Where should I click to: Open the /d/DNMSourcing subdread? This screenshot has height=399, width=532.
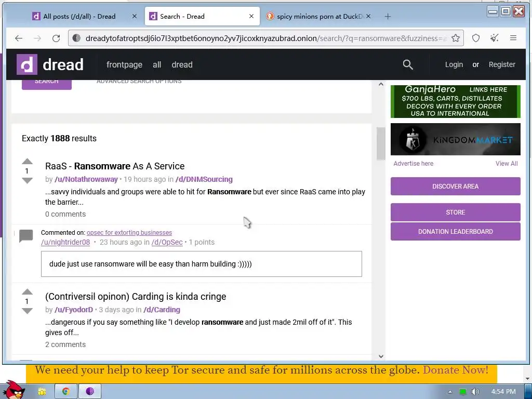point(204,179)
